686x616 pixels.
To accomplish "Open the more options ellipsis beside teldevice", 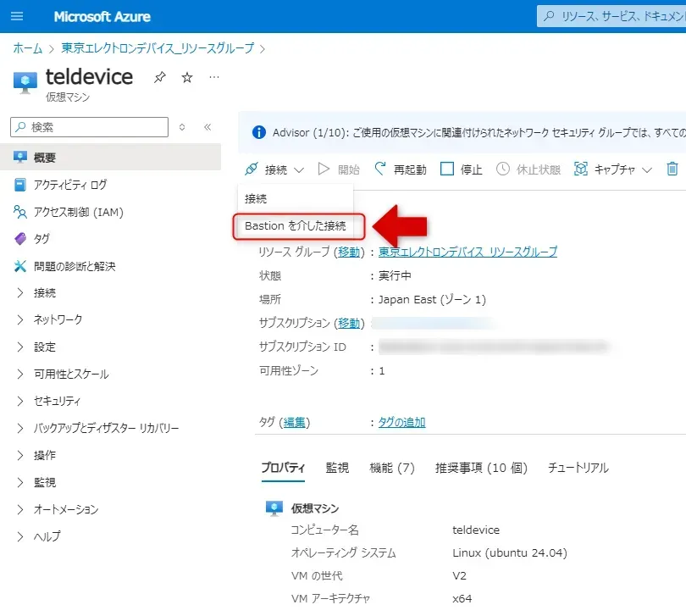I will click(214, 77).
